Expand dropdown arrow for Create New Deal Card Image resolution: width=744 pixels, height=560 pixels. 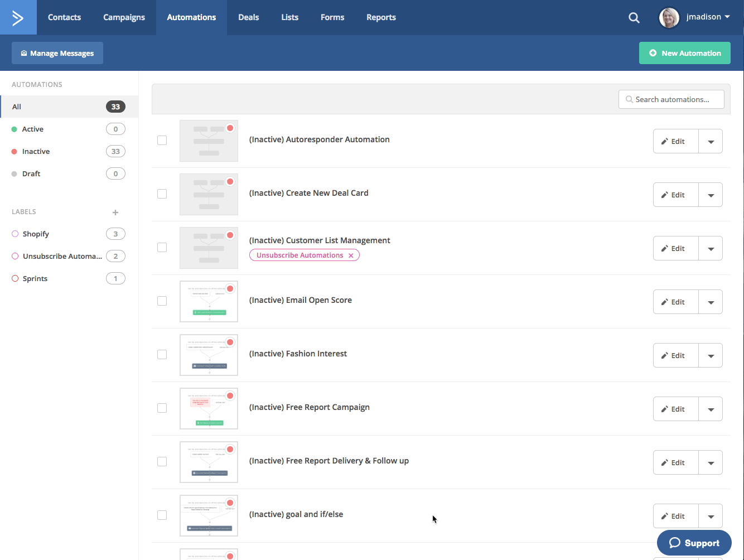coord(711,195)
